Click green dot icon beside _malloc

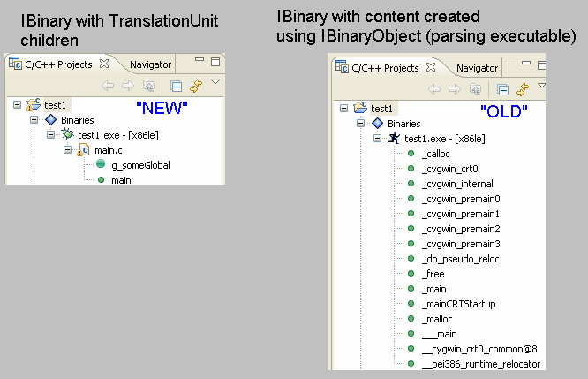pos(411,319)
